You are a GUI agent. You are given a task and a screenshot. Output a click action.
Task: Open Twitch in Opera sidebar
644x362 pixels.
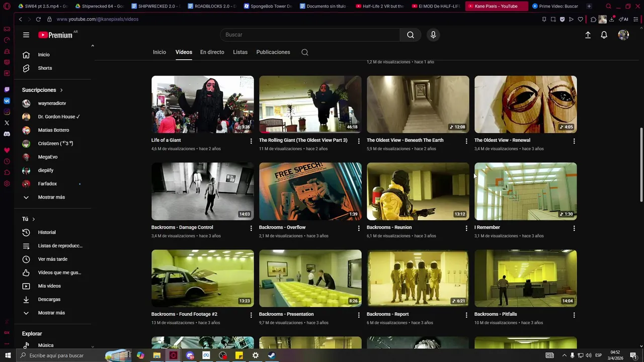click(x=7, y=89)
